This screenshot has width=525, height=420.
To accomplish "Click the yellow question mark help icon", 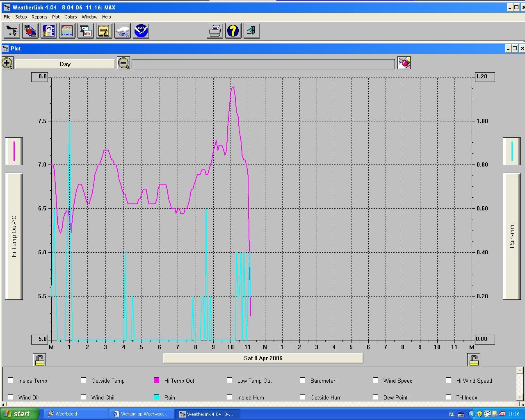I will click(x=233, y=31).
